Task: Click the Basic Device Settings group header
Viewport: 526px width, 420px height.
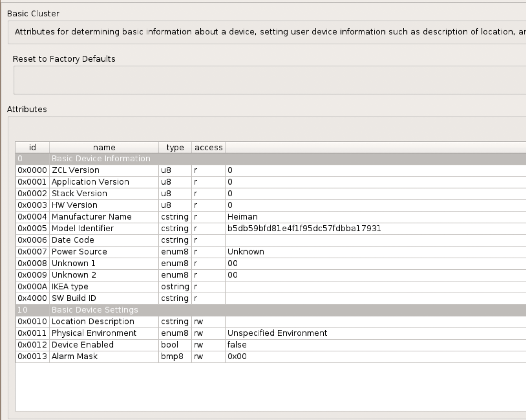Action: (271, 310)
